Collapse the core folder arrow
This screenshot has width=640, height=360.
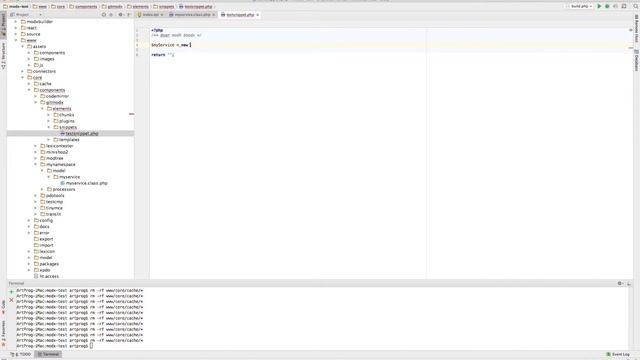coord(22,78)
